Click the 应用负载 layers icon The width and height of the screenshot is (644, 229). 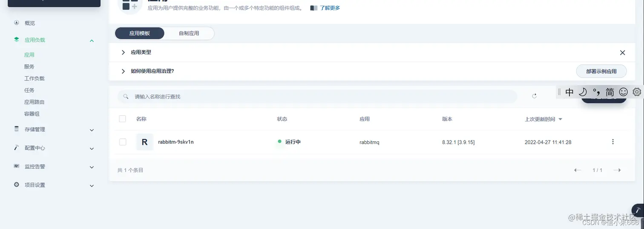pyautogui.click(x=17, y=40)
